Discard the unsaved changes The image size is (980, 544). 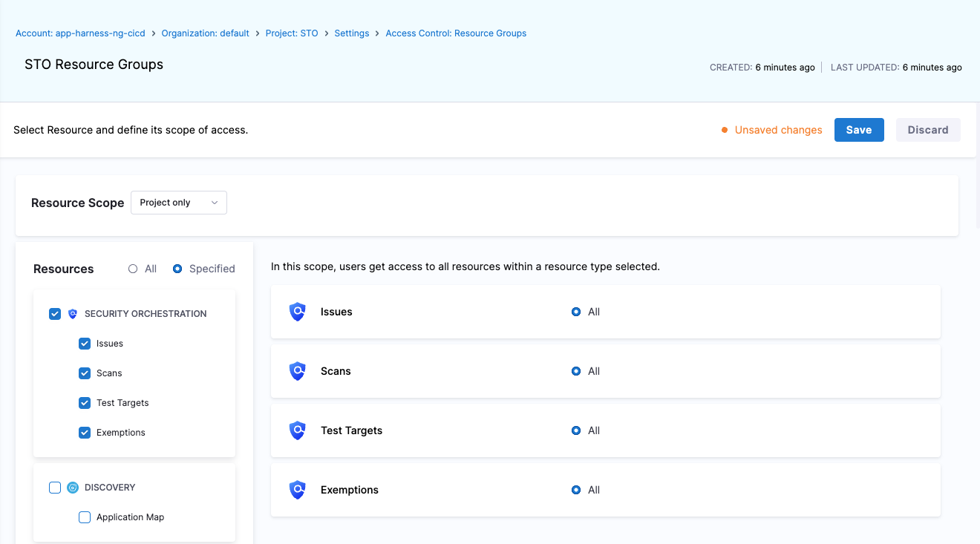(928, 130)
